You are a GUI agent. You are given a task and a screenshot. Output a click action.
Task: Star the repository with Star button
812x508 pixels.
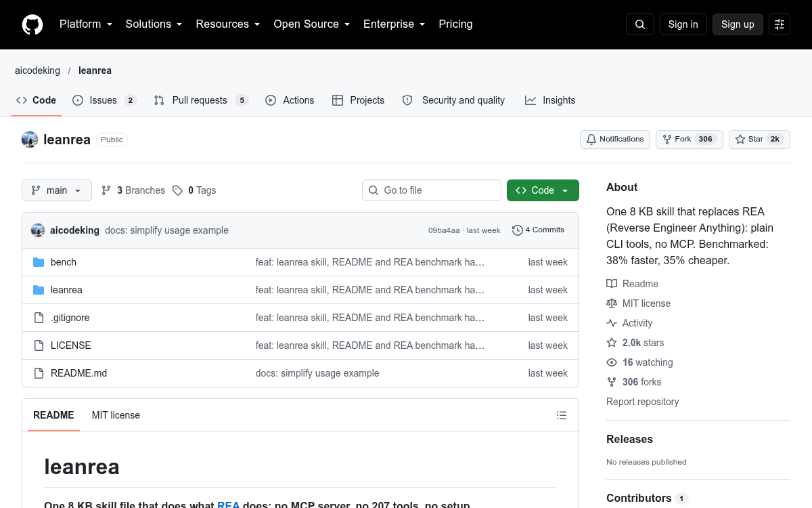(759, 140)
